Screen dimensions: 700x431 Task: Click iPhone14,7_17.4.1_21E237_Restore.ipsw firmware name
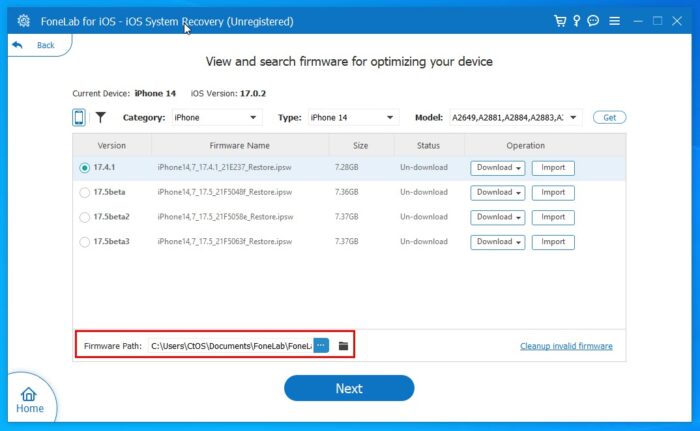tap(225, 167)
